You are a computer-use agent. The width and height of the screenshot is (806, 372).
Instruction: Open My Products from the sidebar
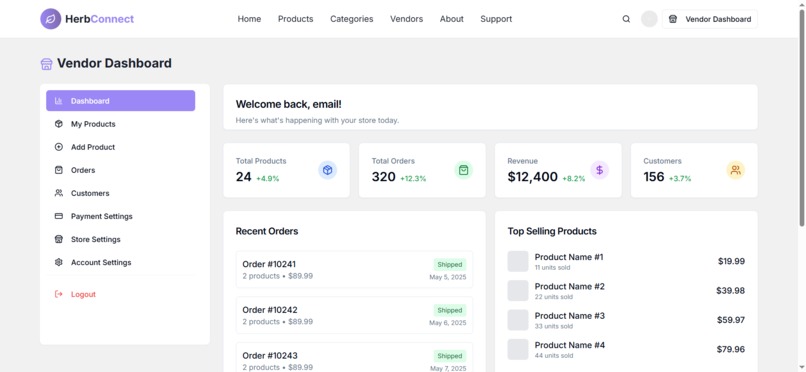[x=120, y=124]
